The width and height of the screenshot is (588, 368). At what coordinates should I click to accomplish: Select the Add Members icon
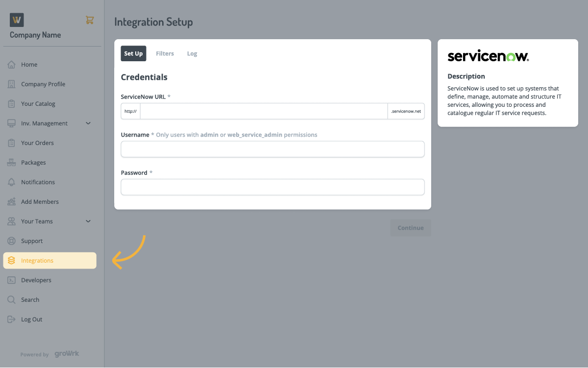11,201
